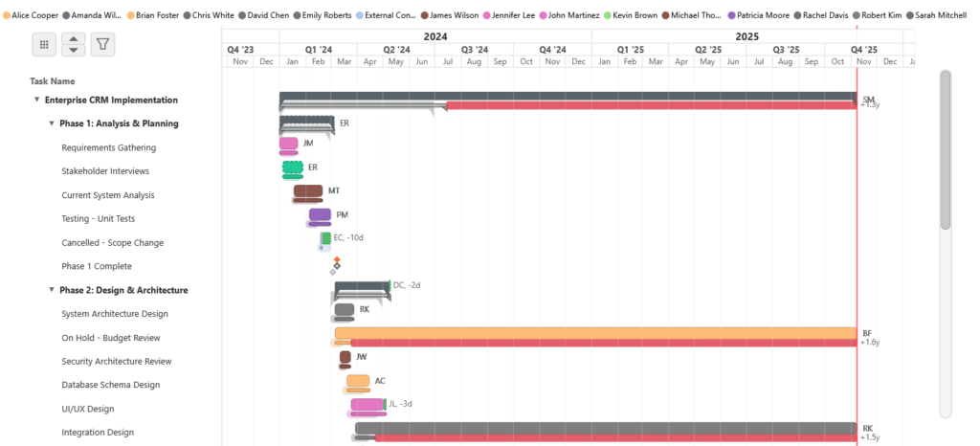Collapse the Enterprise CRM Implementation group
980x446 pixels.
tap(37, 100)
